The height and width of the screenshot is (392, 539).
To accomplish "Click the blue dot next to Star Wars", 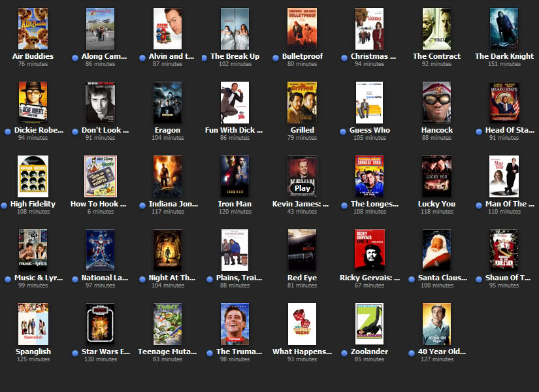I will (75, 353).
